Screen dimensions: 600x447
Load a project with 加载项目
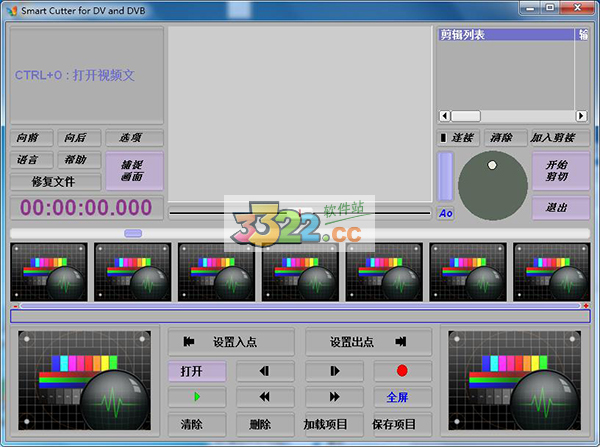tap(334, 424)
